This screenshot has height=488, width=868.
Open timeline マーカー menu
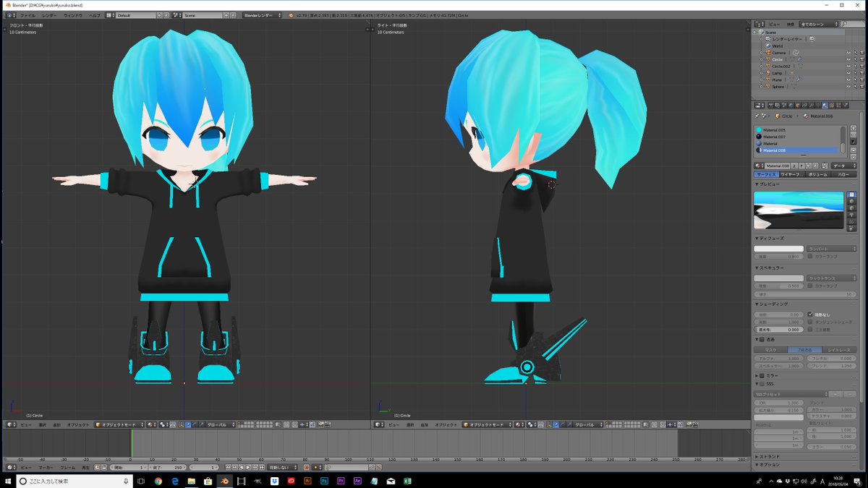tap(46, 468)
